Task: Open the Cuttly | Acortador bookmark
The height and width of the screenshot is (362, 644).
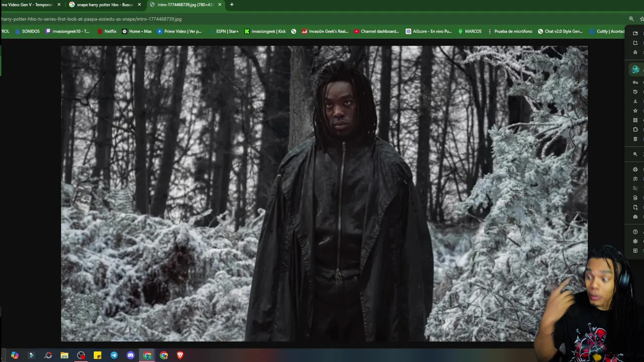Action: point(607,31)
